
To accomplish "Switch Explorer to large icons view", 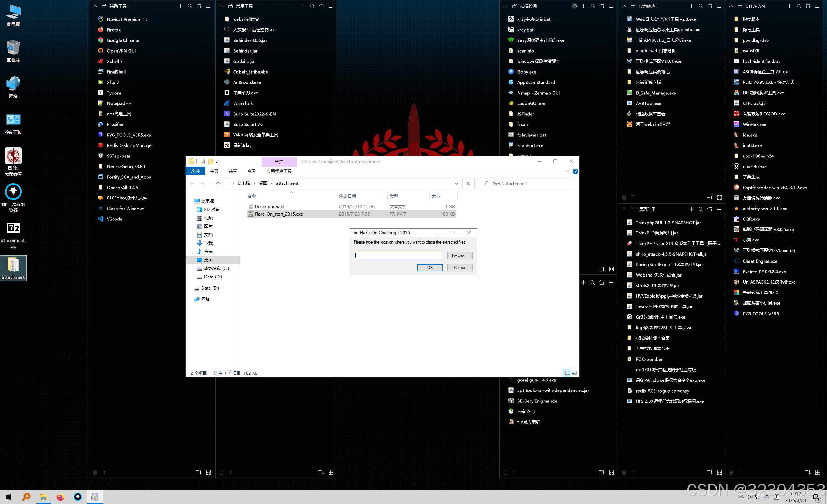I will point(574,373).
